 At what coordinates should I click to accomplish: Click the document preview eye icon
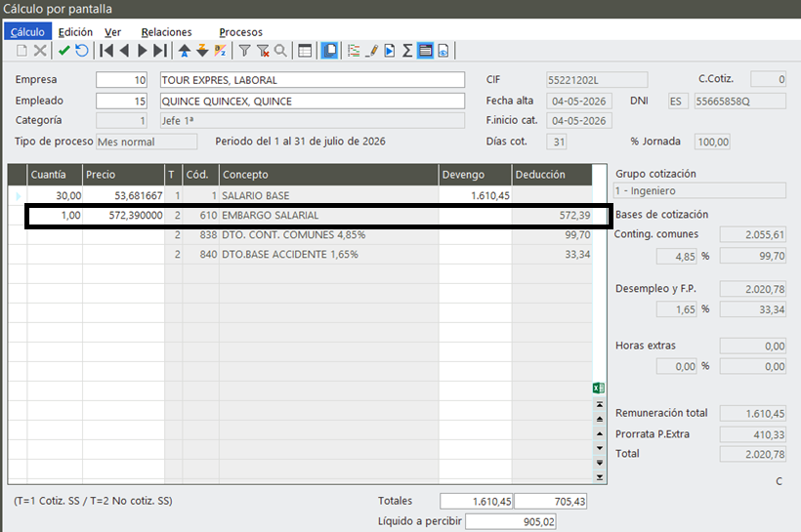tap(443, 51)
